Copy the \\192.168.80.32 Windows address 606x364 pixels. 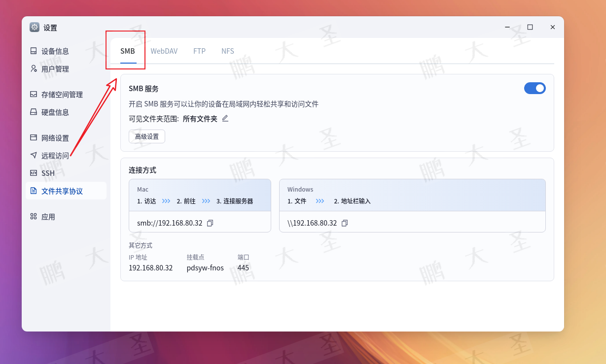(345, 223)
